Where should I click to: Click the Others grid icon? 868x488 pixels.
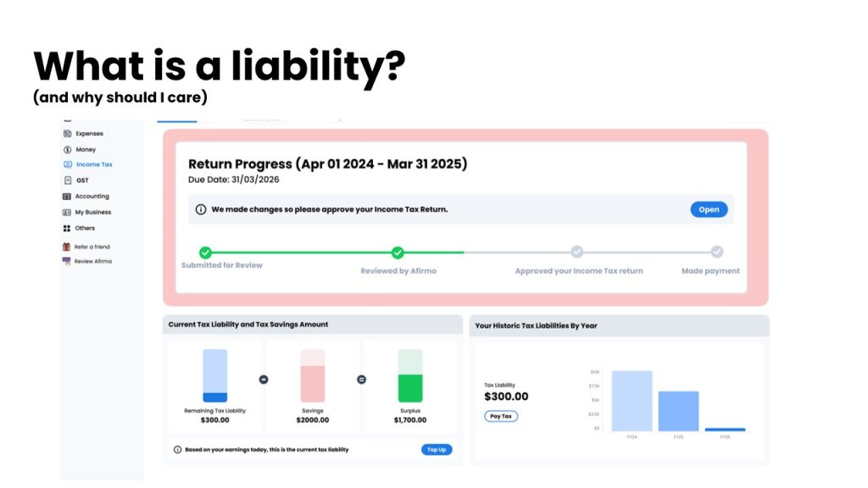[67, 228]
